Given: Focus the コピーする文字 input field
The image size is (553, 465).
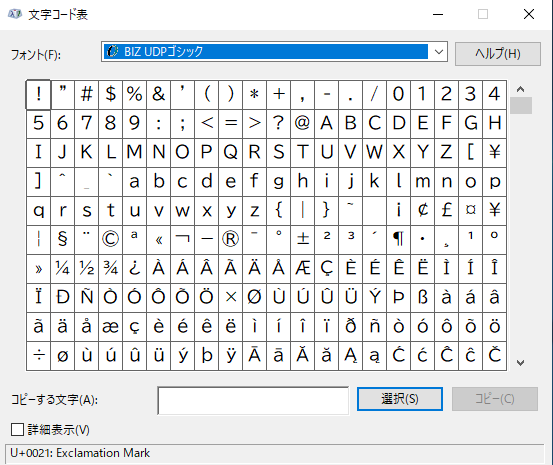Looking at the screenshot, I should click(253, 401).
